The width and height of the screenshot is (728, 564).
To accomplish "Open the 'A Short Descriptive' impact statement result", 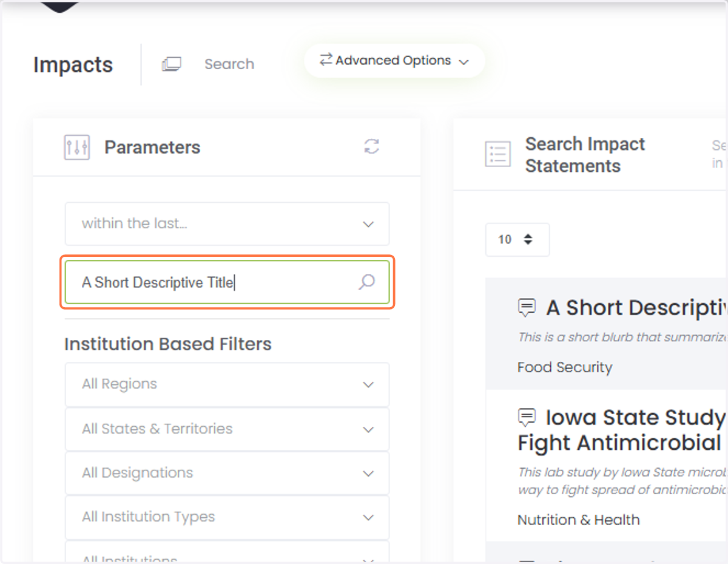I will 636,308.
